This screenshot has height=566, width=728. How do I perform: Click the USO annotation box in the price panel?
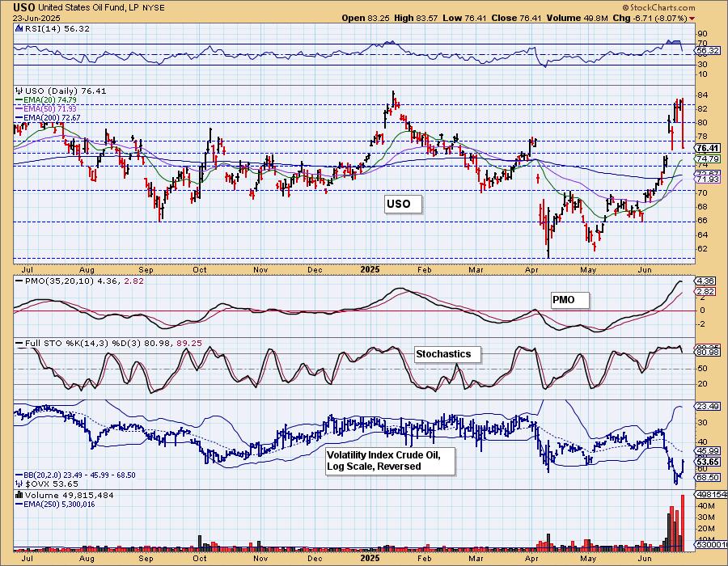[404, 204]
